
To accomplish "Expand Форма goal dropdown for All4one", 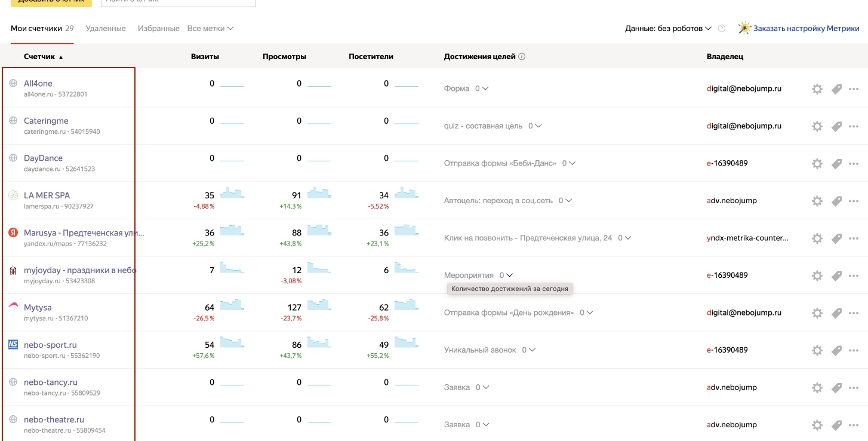I will click(482, 89).
